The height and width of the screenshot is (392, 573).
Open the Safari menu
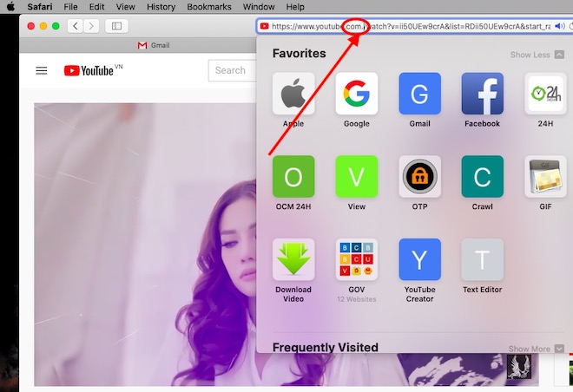coord(39,7)
